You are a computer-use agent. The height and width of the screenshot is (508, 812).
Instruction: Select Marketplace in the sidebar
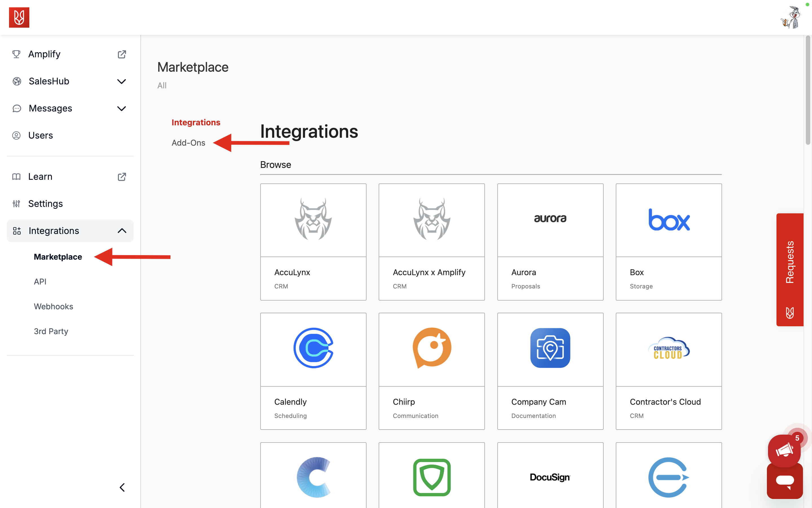tap(58, 257)
